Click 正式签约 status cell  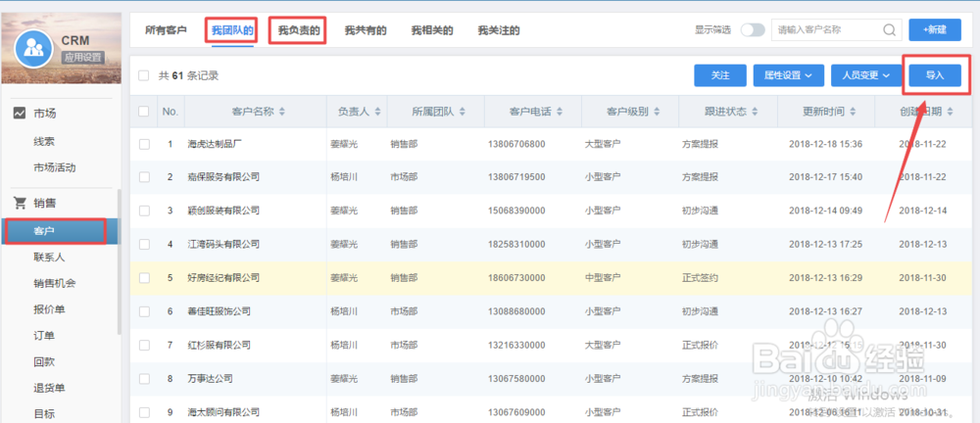pyautogui.click(x=700, y=277)
